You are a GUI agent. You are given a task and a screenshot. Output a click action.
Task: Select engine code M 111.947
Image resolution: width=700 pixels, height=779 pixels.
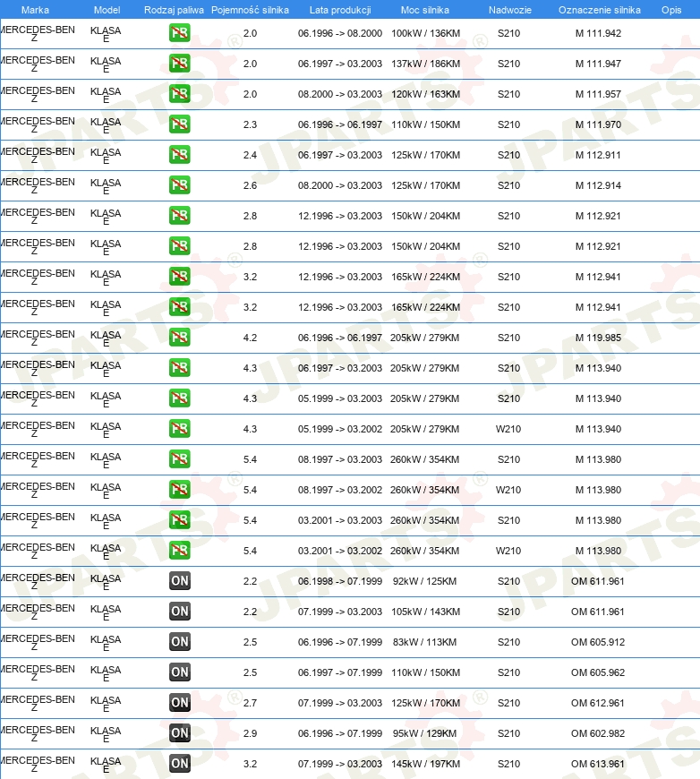pos(598,64)
